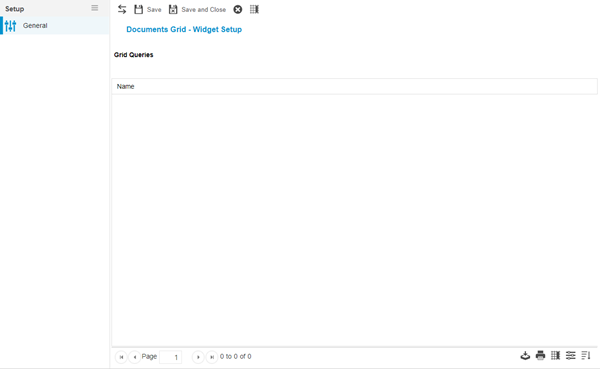
Task: Click the print icon in the grid footer
Action: 540,356
